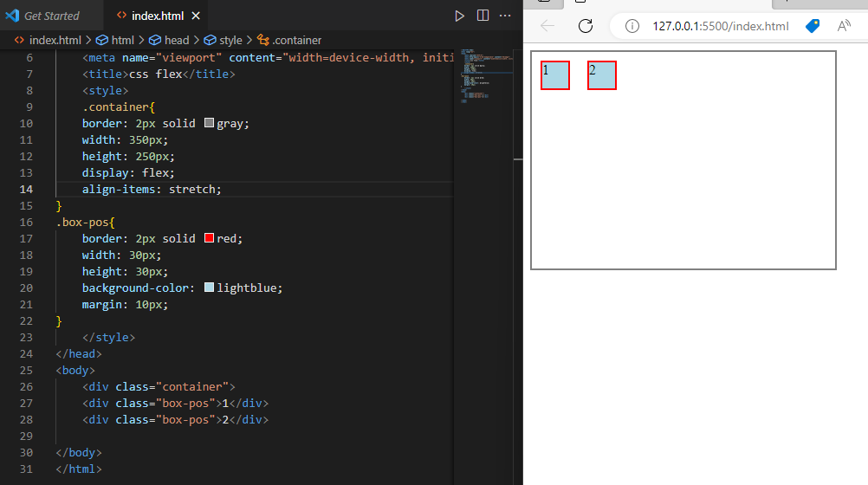Click the 'display: flex;' line

[128, 172]
